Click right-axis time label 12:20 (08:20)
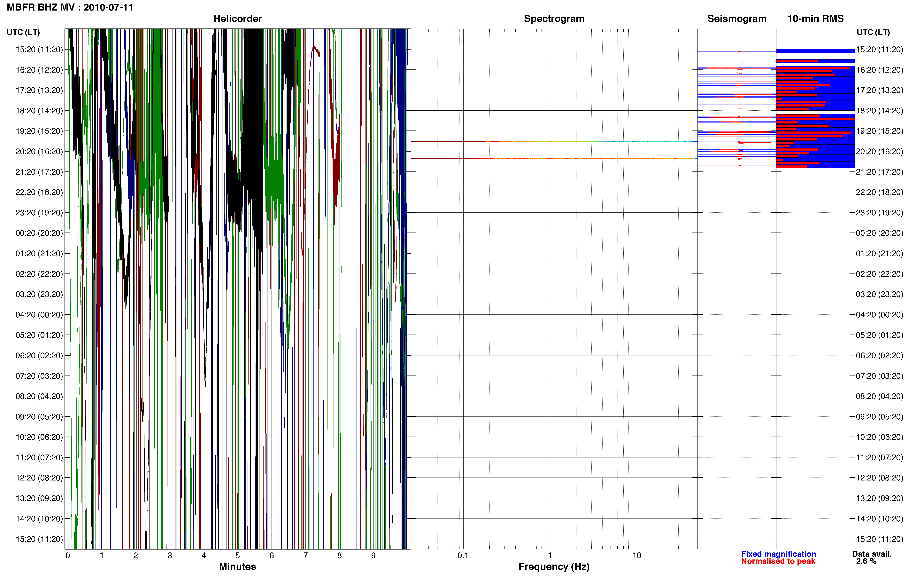The height and width of the screenshot is (578, 924). click(x=879, y=478)
